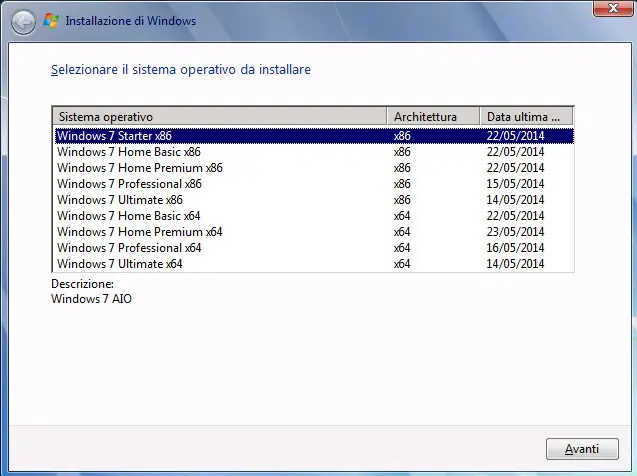
Task: Select Windows 7 Ultimate x86
Action: coord(314,200)
